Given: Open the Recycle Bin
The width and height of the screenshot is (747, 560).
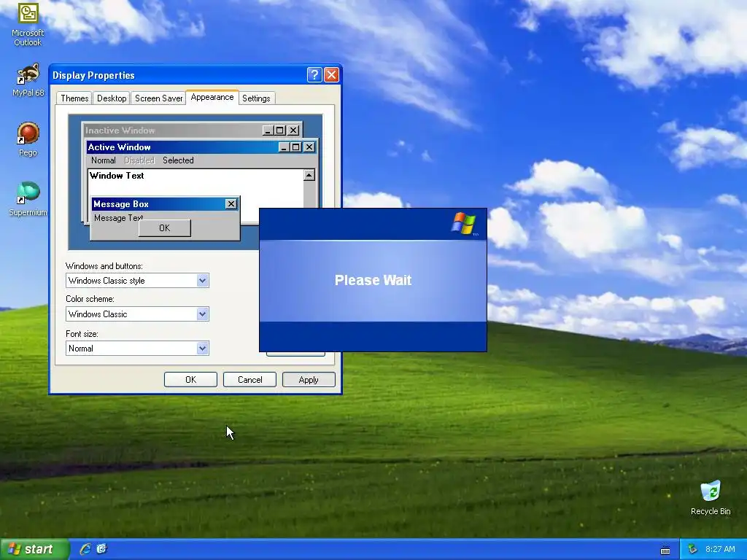Looking at the screenshot, I should tap(711, 497).
